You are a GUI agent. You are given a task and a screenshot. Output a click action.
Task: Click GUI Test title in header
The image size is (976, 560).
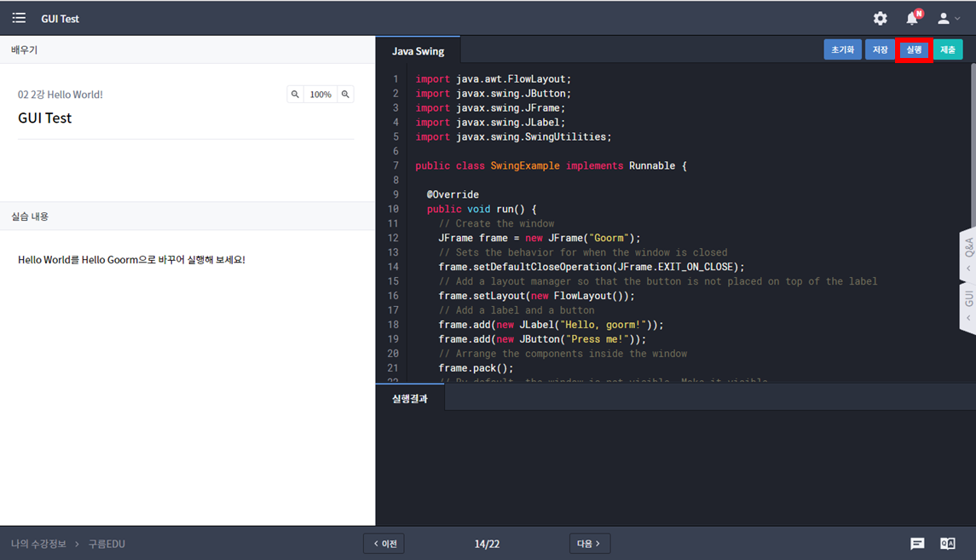click(60, 19)
